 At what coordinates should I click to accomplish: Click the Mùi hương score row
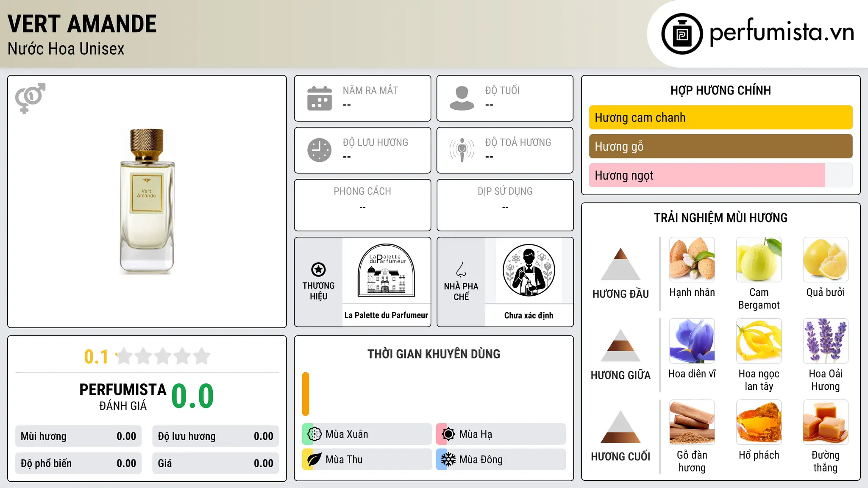(78, 436)
